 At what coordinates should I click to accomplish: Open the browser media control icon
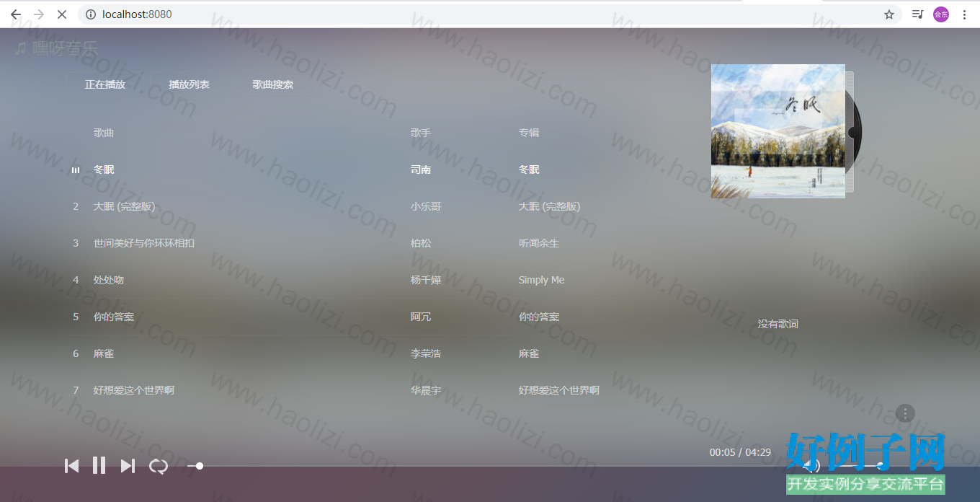click(917, 14)
